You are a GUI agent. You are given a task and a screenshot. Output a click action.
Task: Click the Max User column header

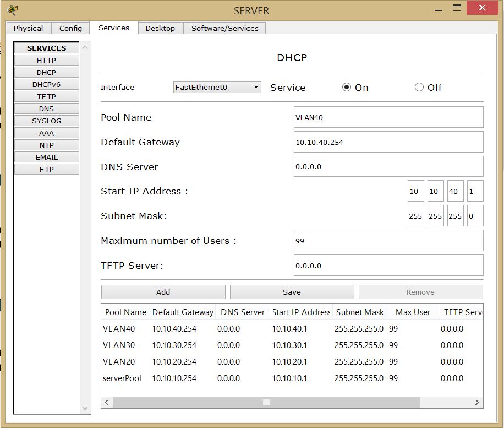click(413, 312)
